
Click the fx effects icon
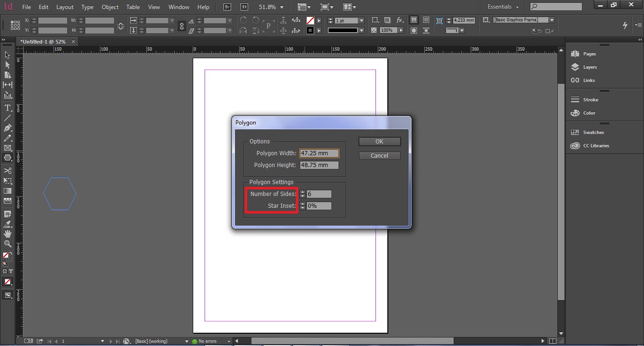pos(400,20)
